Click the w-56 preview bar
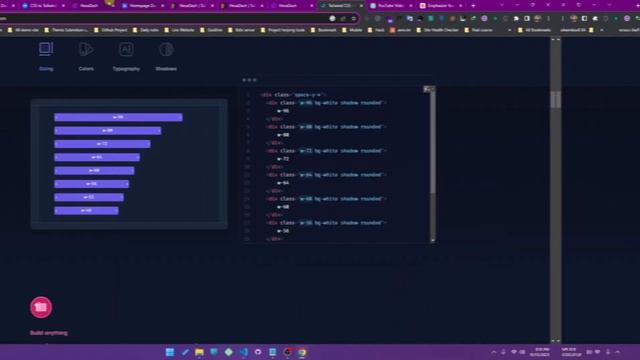Image resolution: width=640 pixels, height=360 pixels. tap(92, 184)
